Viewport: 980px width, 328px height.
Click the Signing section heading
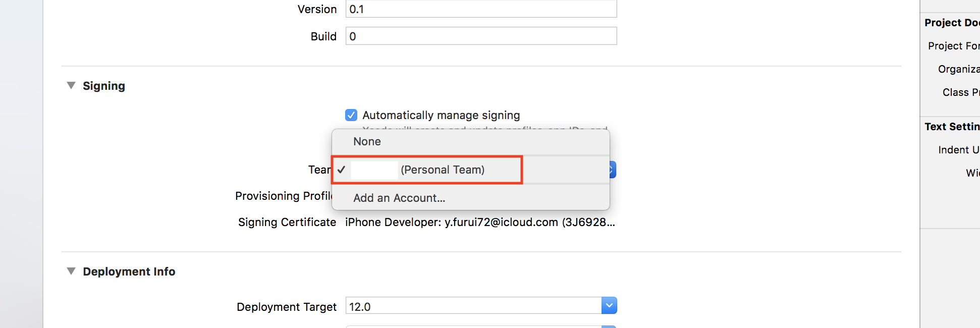click(104, 86)
